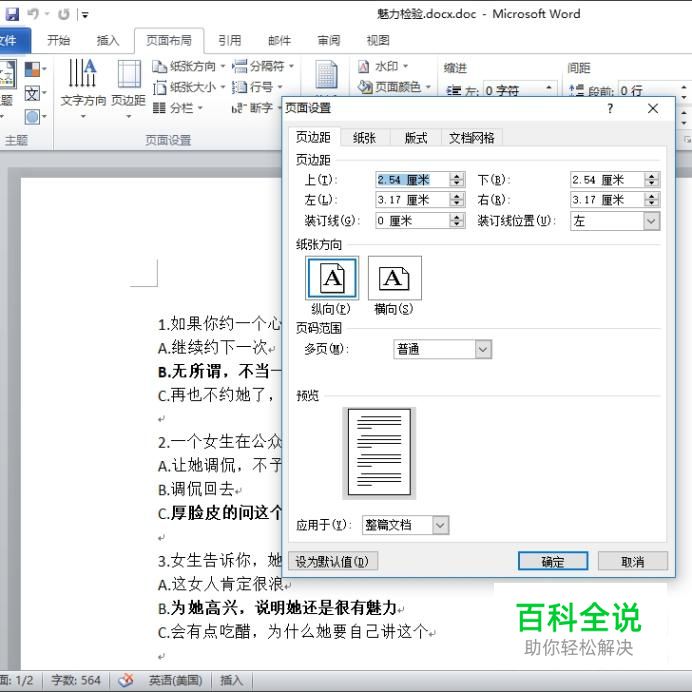Click the 上 top margin spinner arrows
Viewport: 692px width, 692px height.
point(457,180)
